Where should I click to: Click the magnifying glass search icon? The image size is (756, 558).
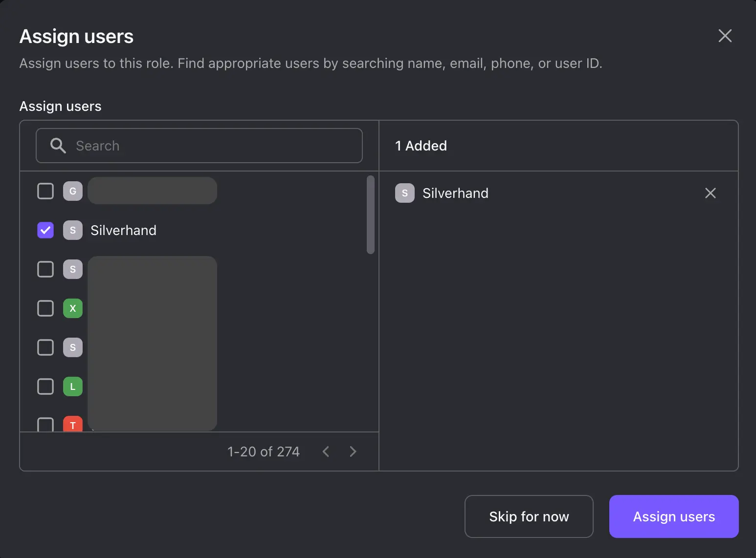pos(58,146)
